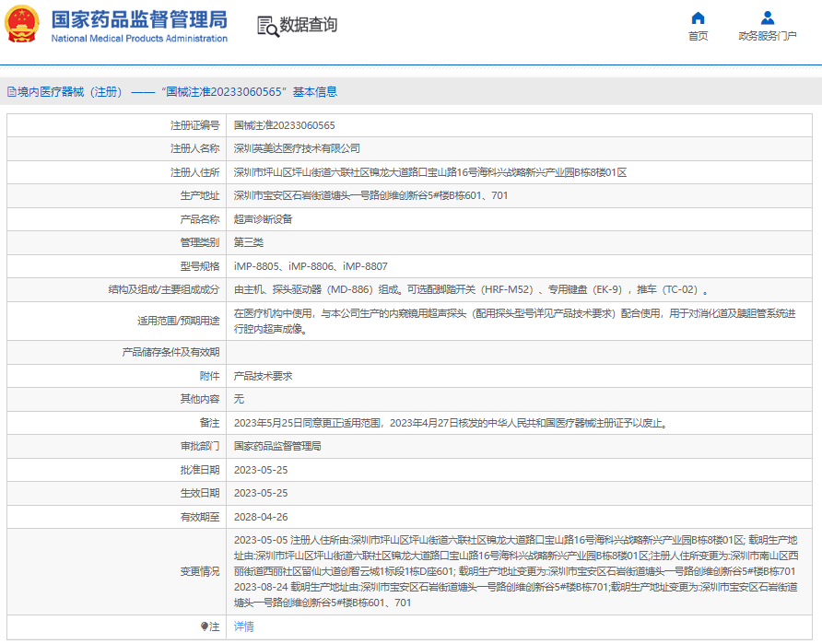The image size is (822, 644).
Task: Click the 第三类 management category cell
Action: coord(248,242)
